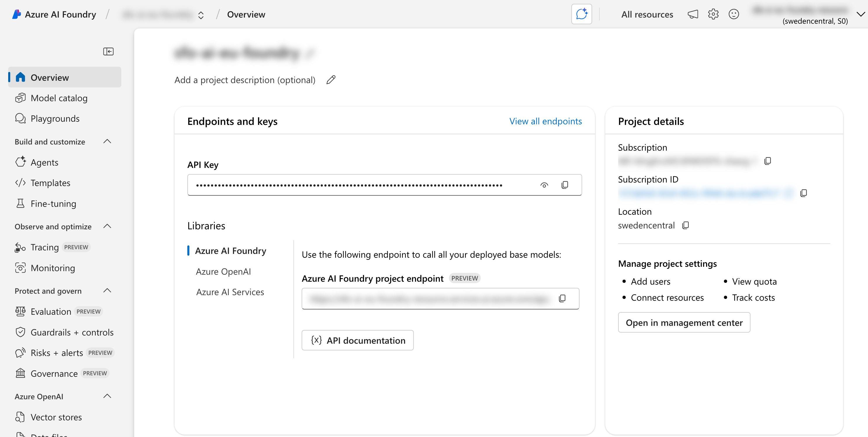This screenshot has height=437, width=868.
Task: Open the feedback smiley icon
Action: pos(734,14)
